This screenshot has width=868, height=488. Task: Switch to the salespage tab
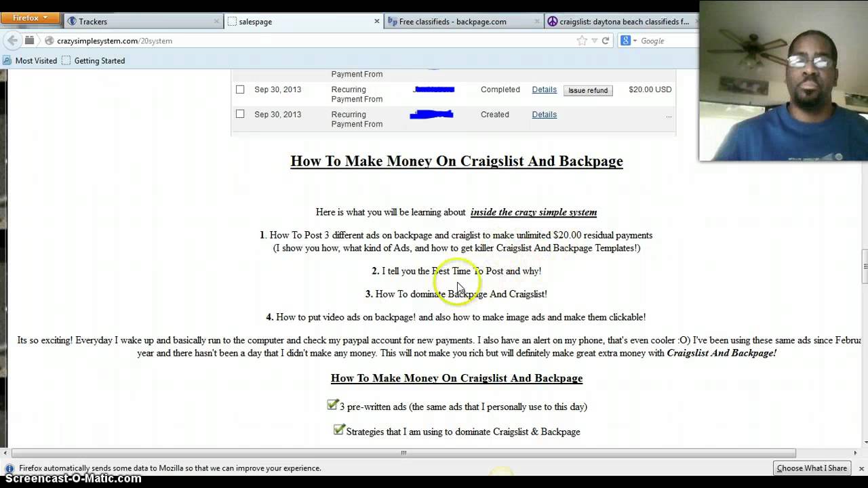(x=304, y=22)
